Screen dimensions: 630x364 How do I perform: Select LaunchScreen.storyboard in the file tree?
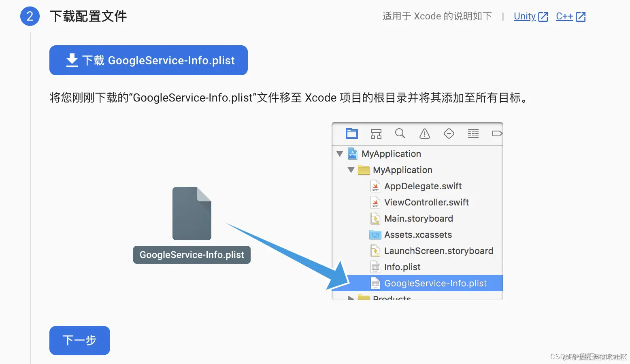pos(417,251)
